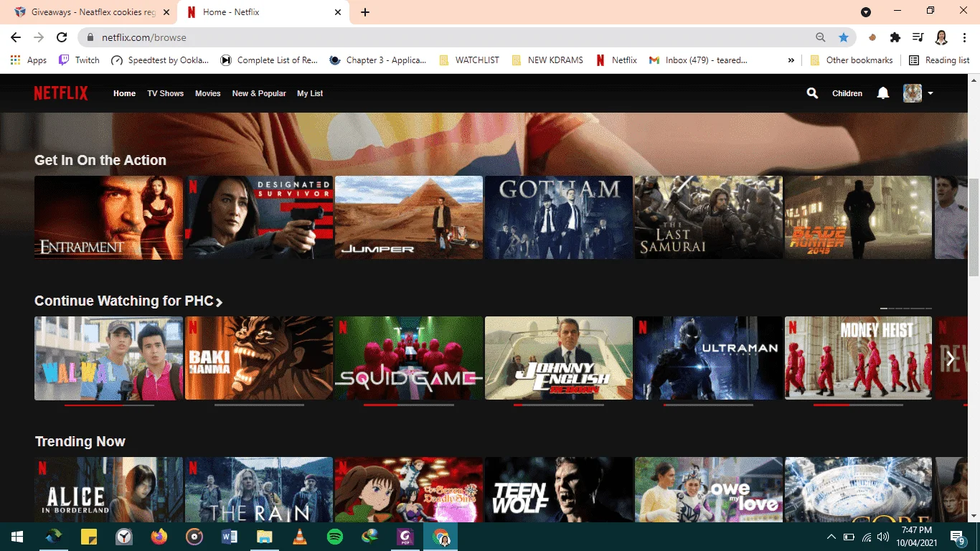Viewport: 980px width, 551px height.
Task: Open the Other bookmarks folder
Action: (x=852, y=60)
